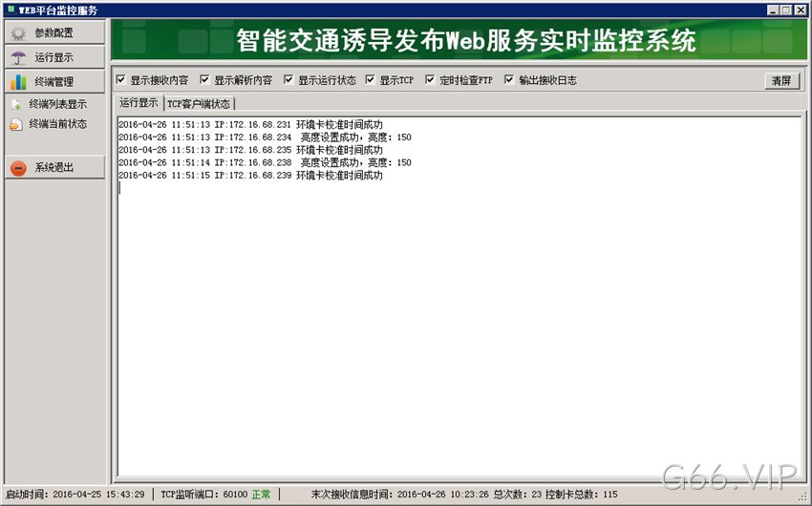Click the green 正常 status text
The width and height of the screenshot is (812, 506).
tap(261, 495)
